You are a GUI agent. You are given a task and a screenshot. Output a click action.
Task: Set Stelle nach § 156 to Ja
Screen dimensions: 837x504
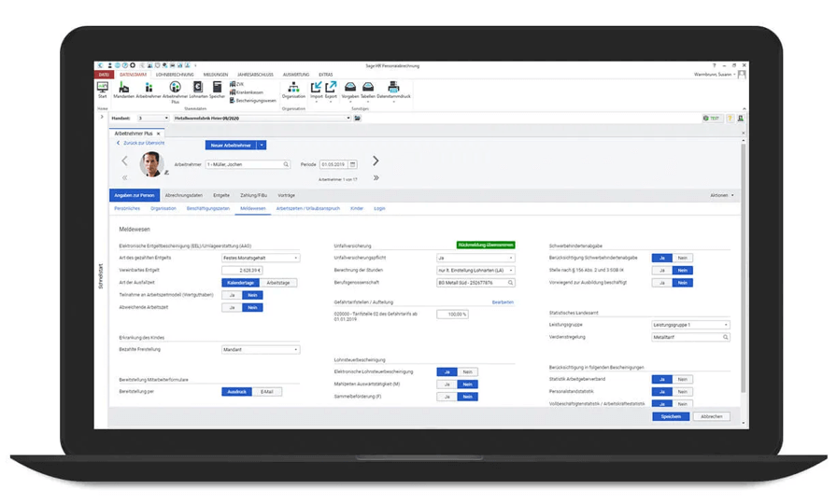click(662, 271)
